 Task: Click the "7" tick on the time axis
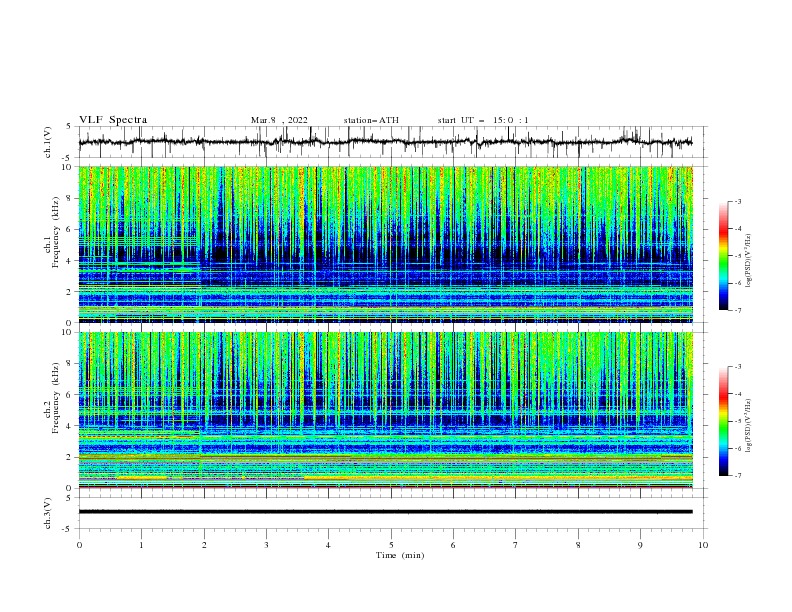tap(516, 545)
